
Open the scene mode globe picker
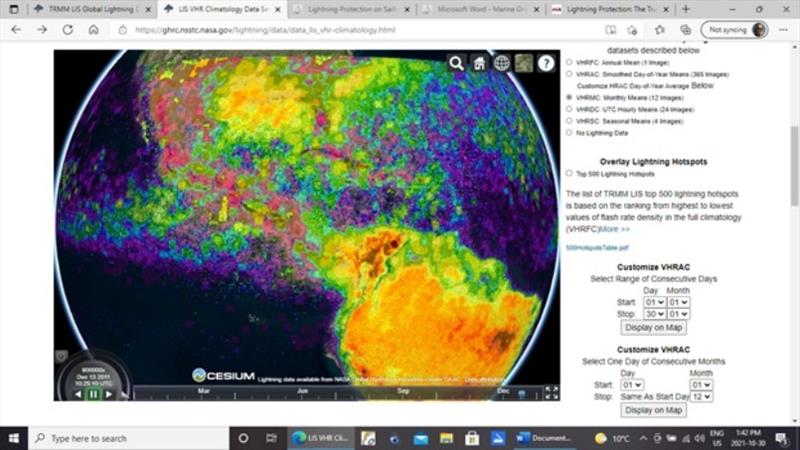(x=502, y=63)
